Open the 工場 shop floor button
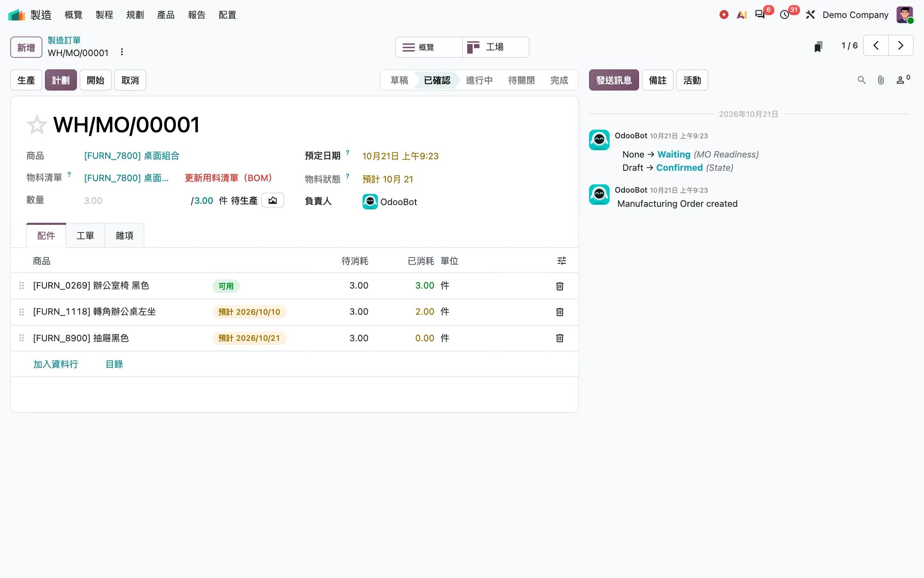This screenshot has width=924, height=578. coord(495,47)
